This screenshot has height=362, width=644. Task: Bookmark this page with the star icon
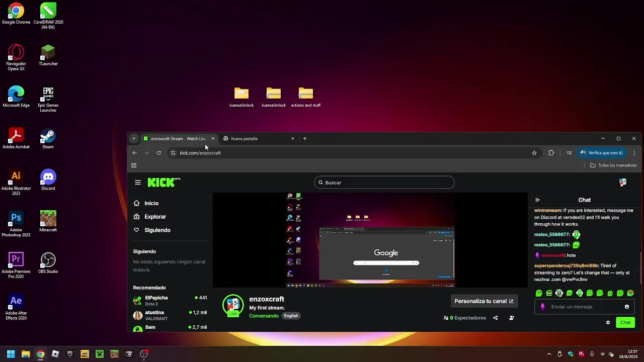tap(534, 153)
